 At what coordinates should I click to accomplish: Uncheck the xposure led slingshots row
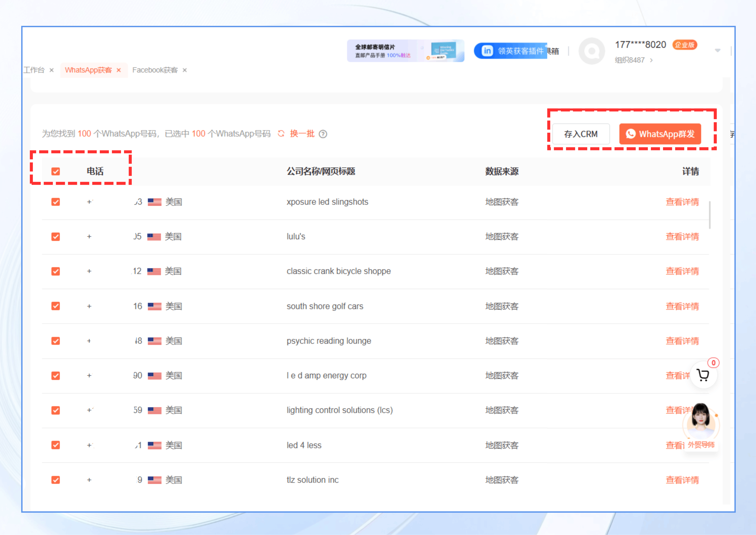coord(56,202)
